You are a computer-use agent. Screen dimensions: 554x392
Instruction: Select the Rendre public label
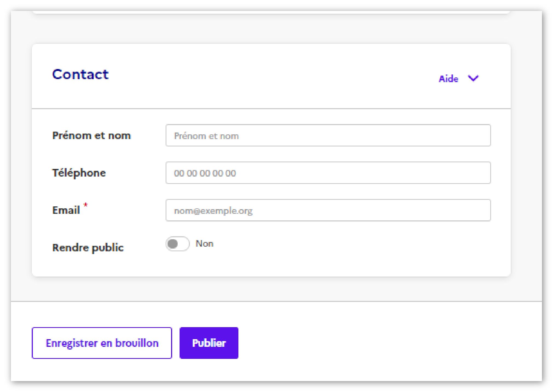[x=88, y=248]
